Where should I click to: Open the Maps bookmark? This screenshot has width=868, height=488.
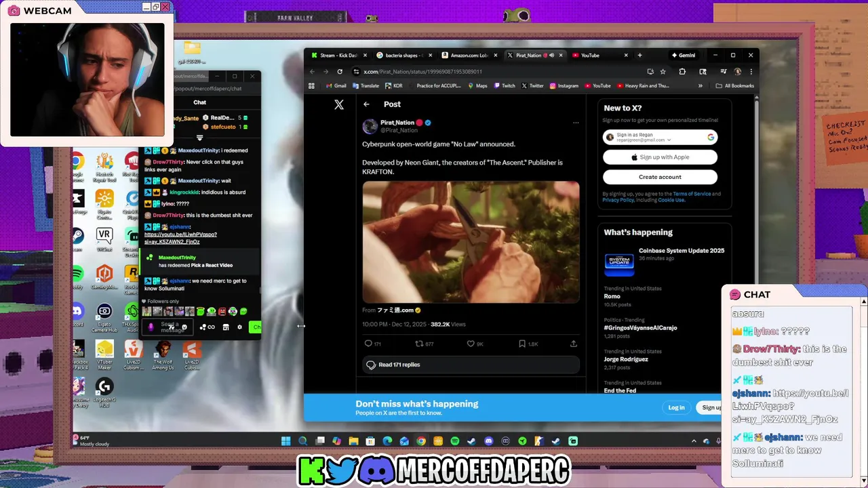pyautogui.click(x=477, y=86)
